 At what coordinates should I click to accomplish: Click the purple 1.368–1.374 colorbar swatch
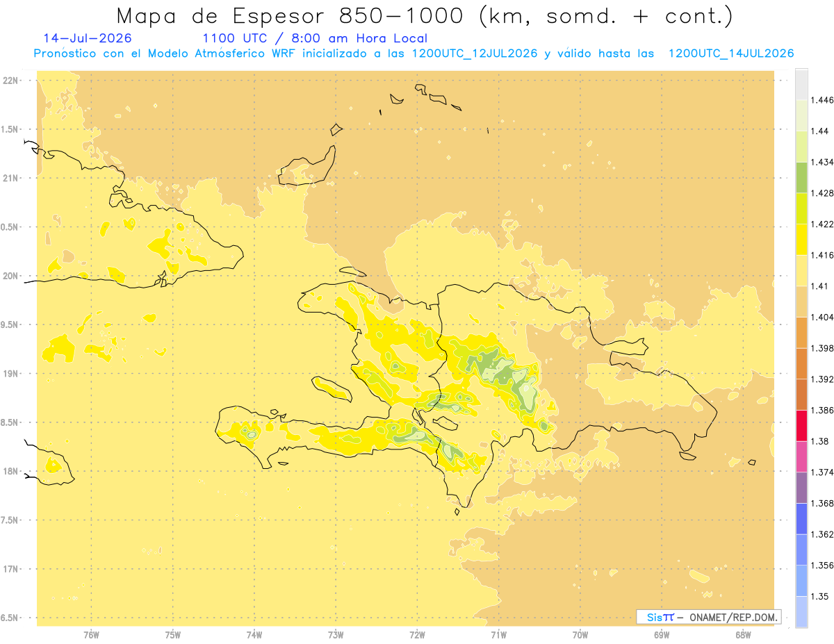[x=801, y=488]
